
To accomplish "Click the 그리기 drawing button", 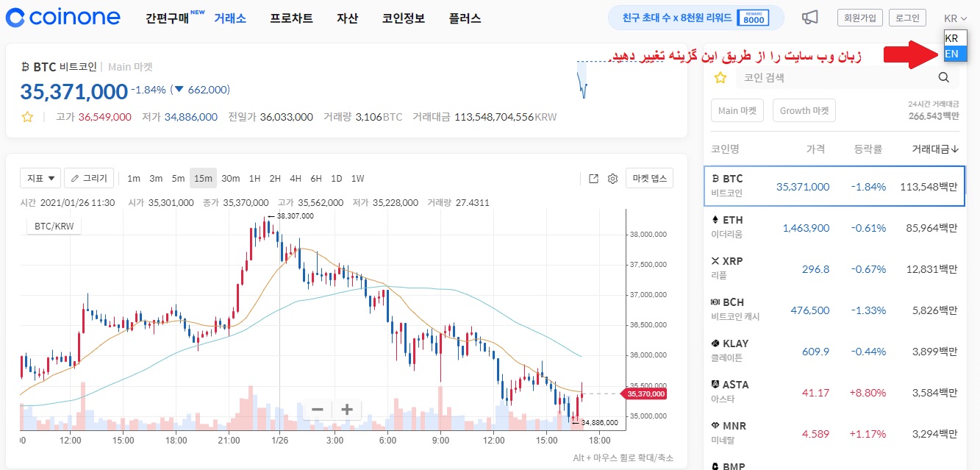I will (x=90, y=178).
